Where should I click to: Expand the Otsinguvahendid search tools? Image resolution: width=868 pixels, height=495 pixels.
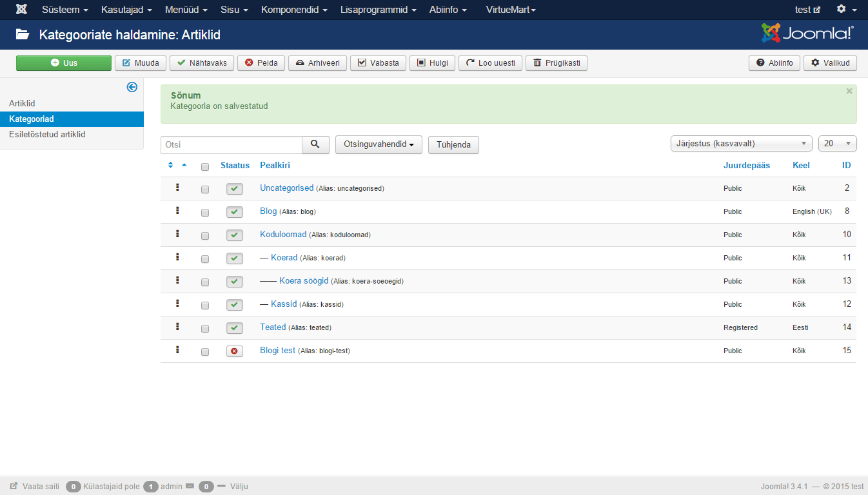tap(379, 144)
